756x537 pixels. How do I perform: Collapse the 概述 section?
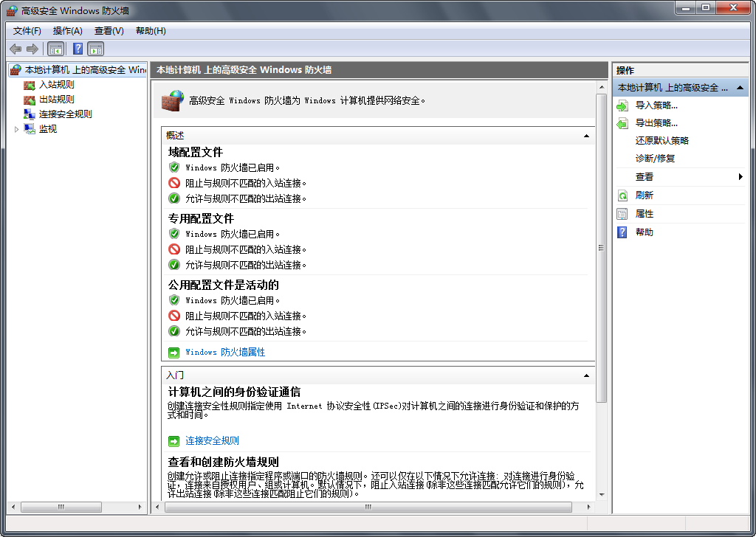tap(586, 136)
